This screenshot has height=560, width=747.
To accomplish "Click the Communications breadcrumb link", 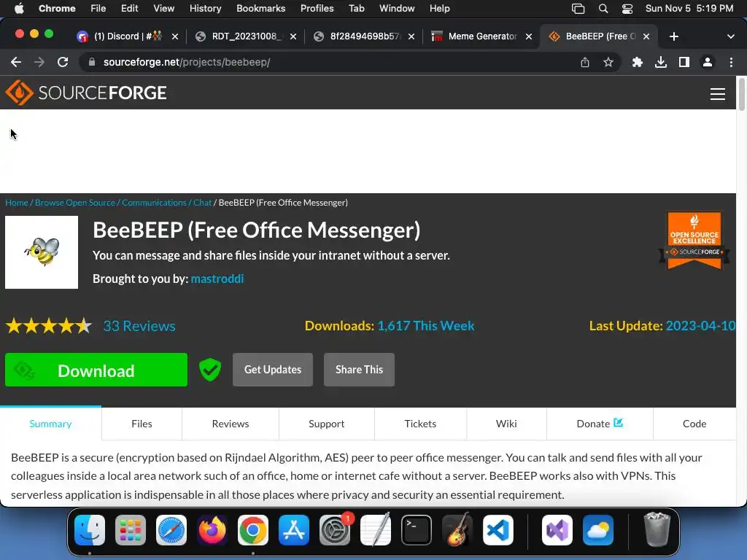I will click(x=154, y=203).
